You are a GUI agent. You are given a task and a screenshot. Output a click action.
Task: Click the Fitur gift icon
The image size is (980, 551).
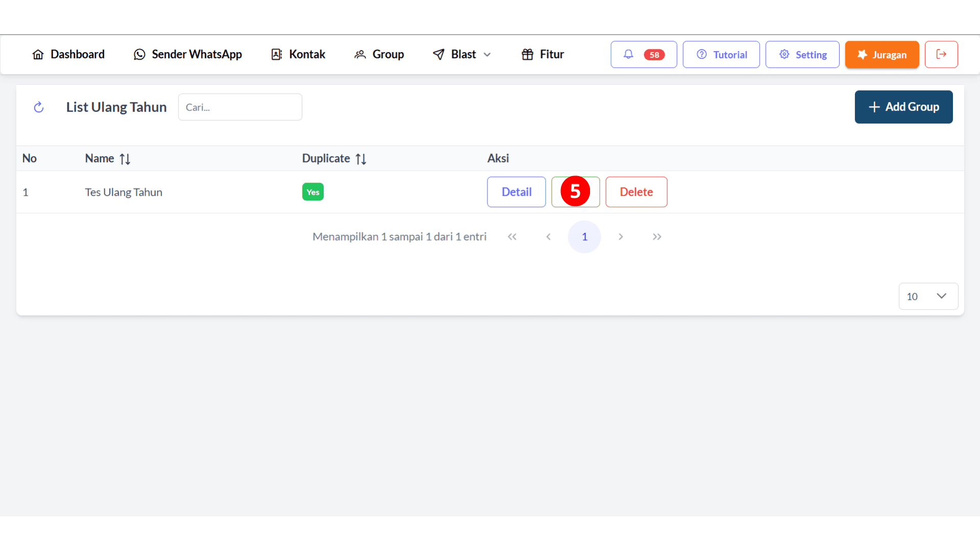tap(530, 55)
